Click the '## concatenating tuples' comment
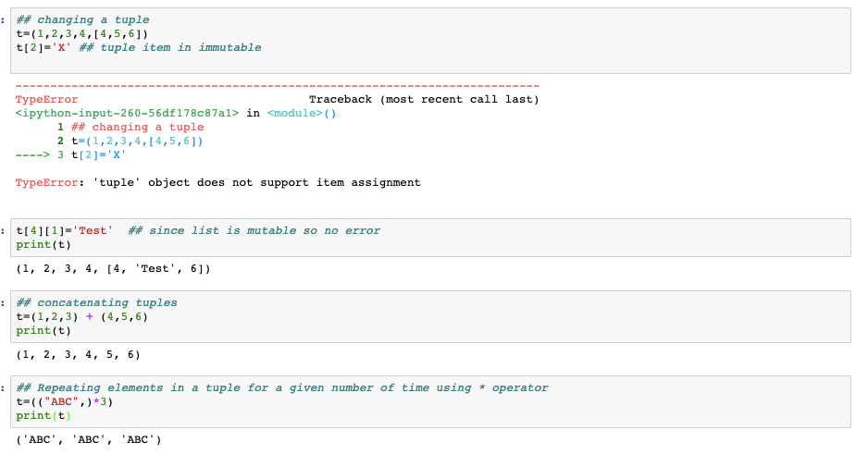Image resolution: width=868 pixels, height=454 pixels. (96, 303)
